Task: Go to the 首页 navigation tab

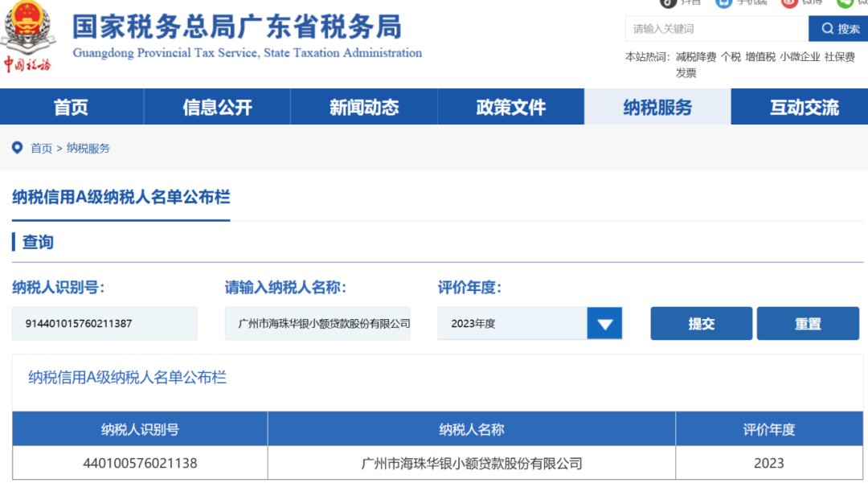Action: coord(72,107)
